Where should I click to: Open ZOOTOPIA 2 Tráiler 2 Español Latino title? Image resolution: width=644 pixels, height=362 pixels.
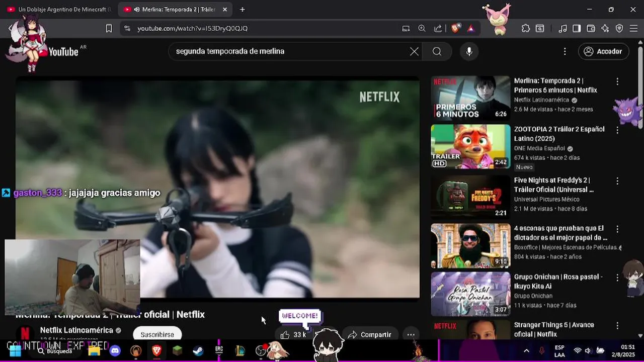pyautogui.click(x=559, y=134)
